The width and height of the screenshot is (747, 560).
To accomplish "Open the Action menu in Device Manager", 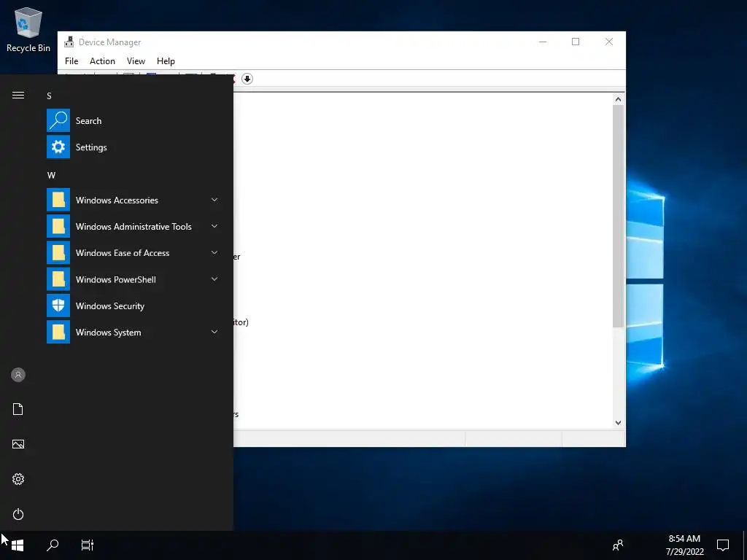I will coord(102,61).
